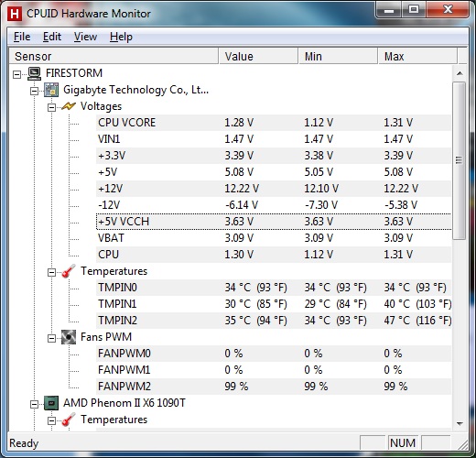Open the View menu
Viewport: 476px width, 458px height.
pyautogui.click(x=85, y=37)
